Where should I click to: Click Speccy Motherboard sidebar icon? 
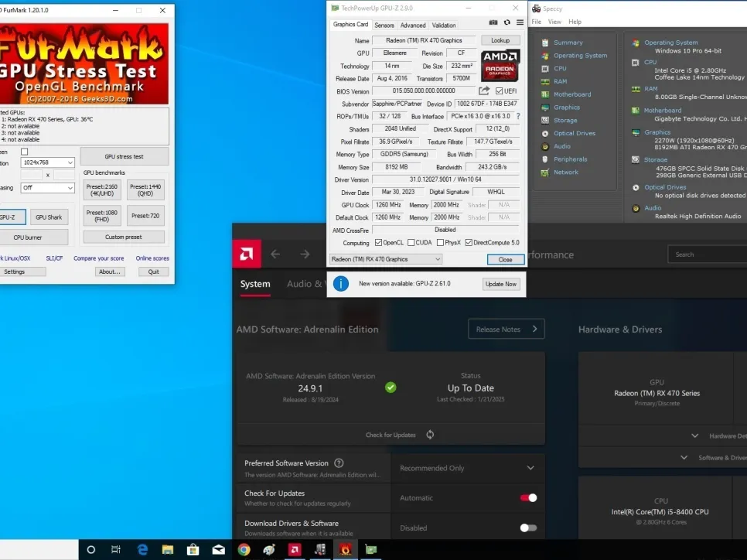tap(545, 94)
